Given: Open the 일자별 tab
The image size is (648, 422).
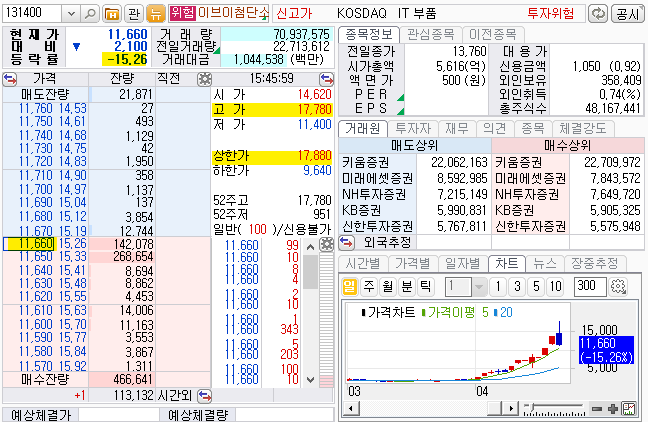Looking at the screenshot, I should point(462,263).
